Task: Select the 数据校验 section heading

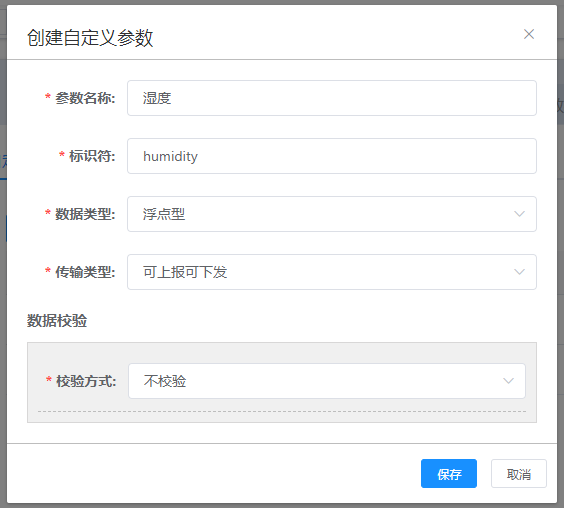Action: coord(57,320)
